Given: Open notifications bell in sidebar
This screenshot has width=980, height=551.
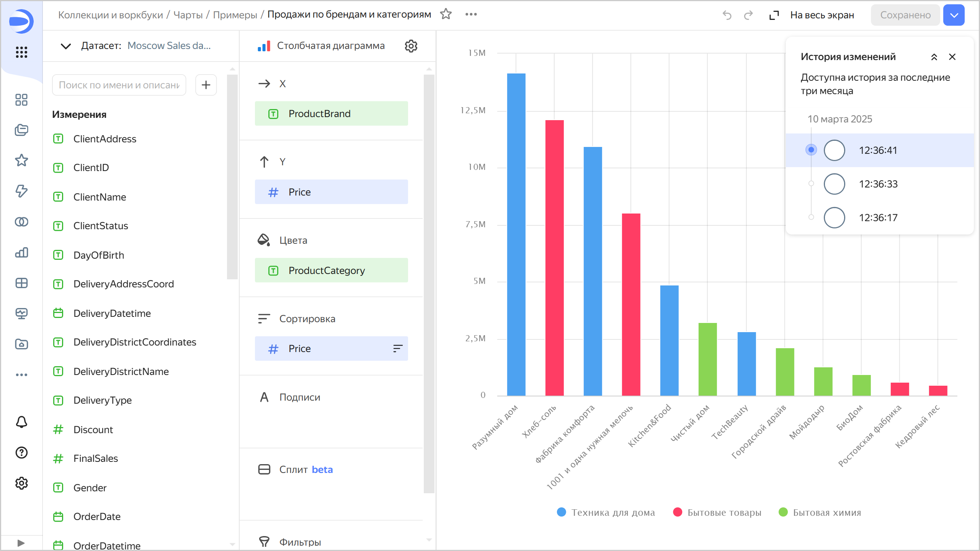Looking at the screenshot, I should (x=21, y=422).
